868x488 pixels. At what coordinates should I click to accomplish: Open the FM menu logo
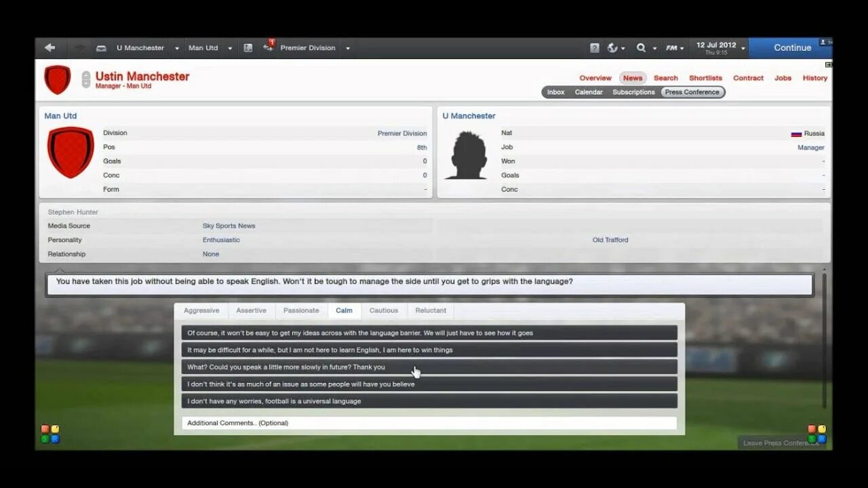click(x=672, y=48)
